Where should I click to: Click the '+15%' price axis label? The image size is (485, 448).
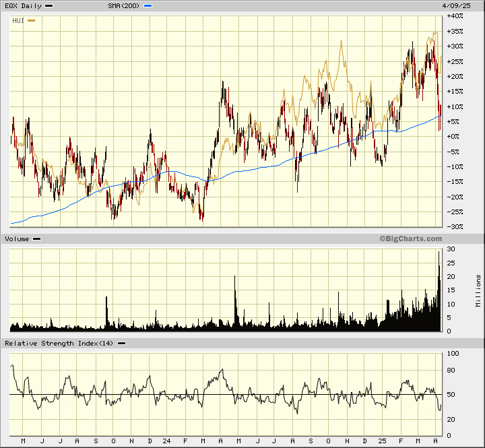pos(455,91)
